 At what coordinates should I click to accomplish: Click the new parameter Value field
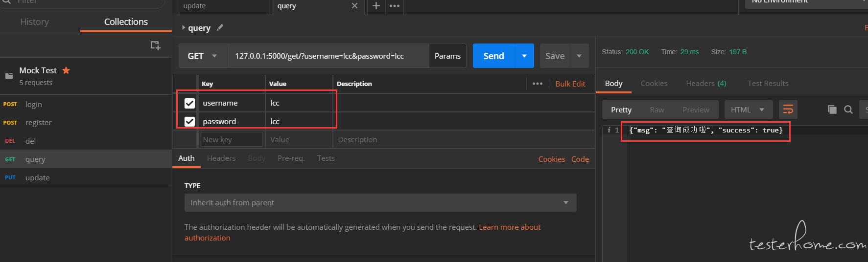pos(299,139)
